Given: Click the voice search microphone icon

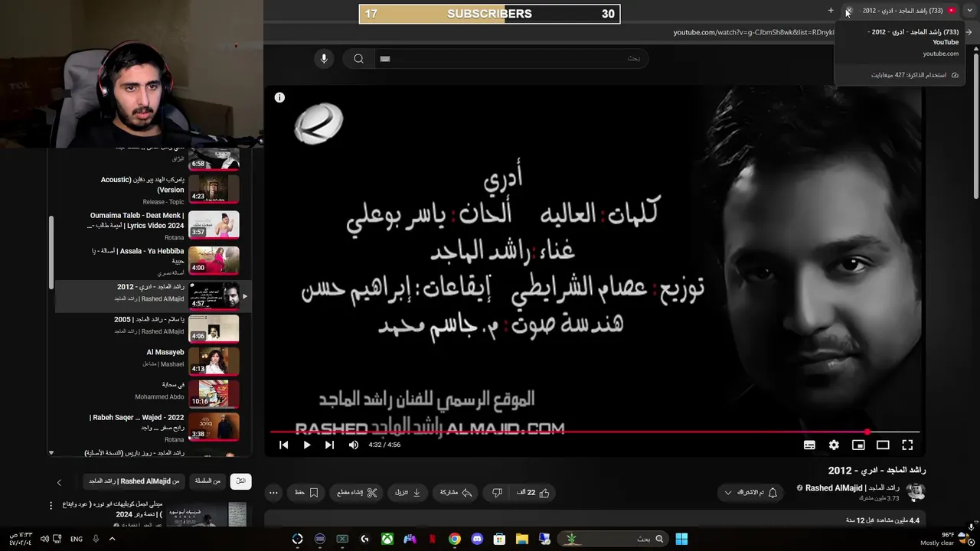Looking at the screenshot, I should tap(324, 59).
